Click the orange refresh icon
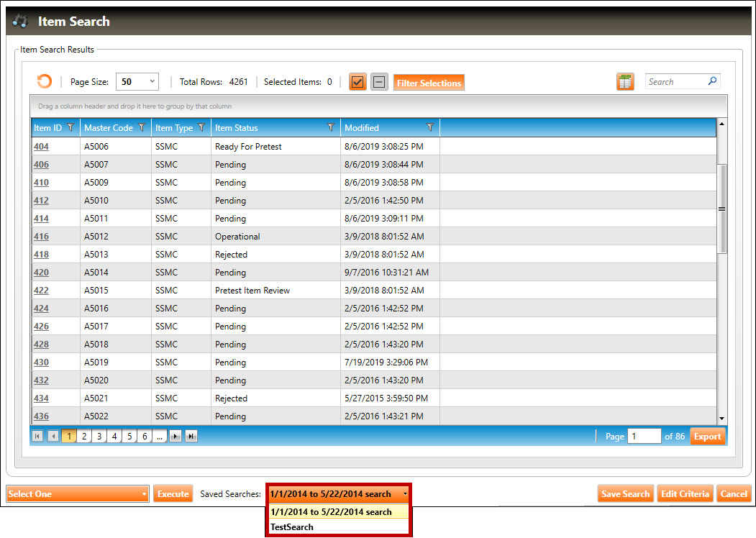This screenshot has height=538, width=756. pyautogui.click(x=45, y=82)
